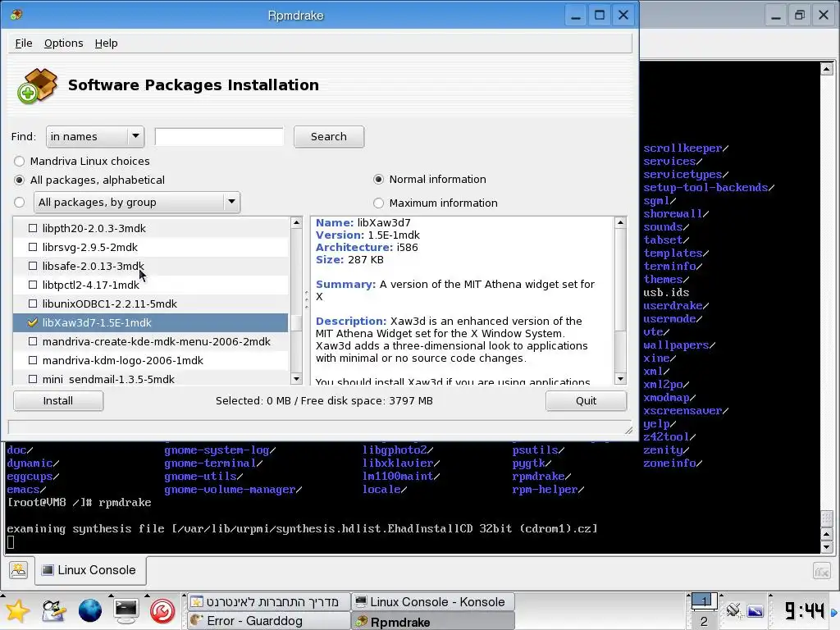Click the Rpmdrake title bar window icon
The width and height of the screenshot is (840, 630).
point(16,15)
